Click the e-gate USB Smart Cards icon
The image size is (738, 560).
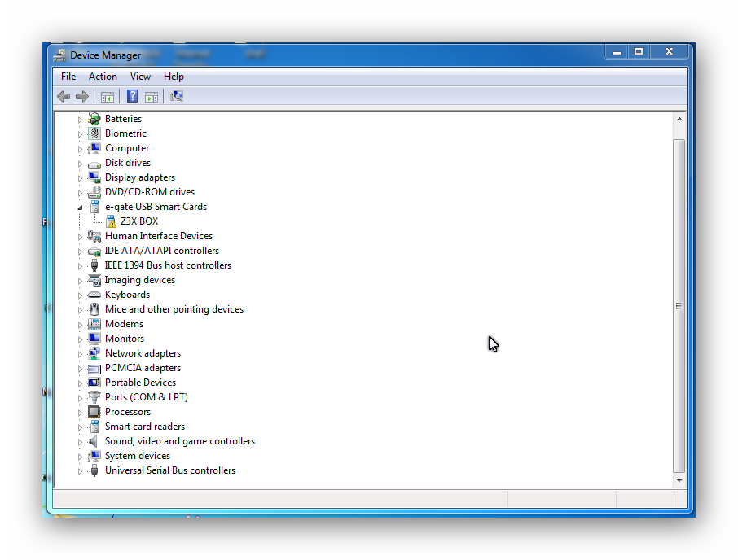tap(94, 207)
